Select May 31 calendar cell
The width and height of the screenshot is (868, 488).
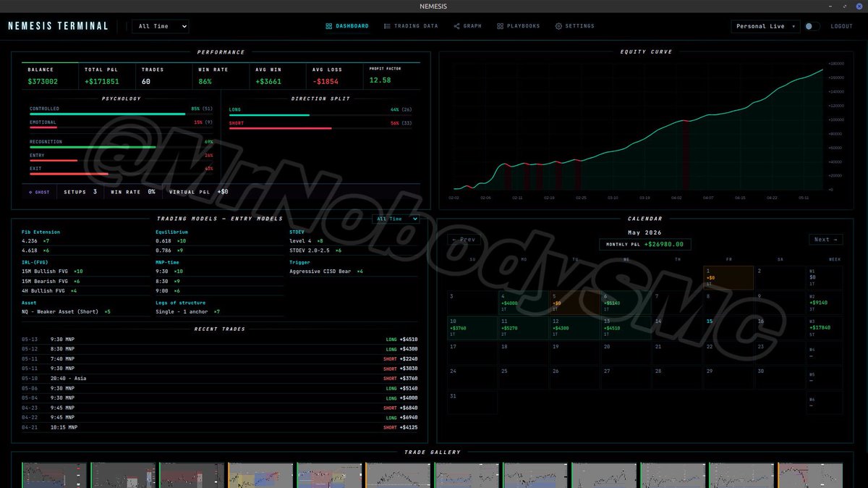coord(472,402)
